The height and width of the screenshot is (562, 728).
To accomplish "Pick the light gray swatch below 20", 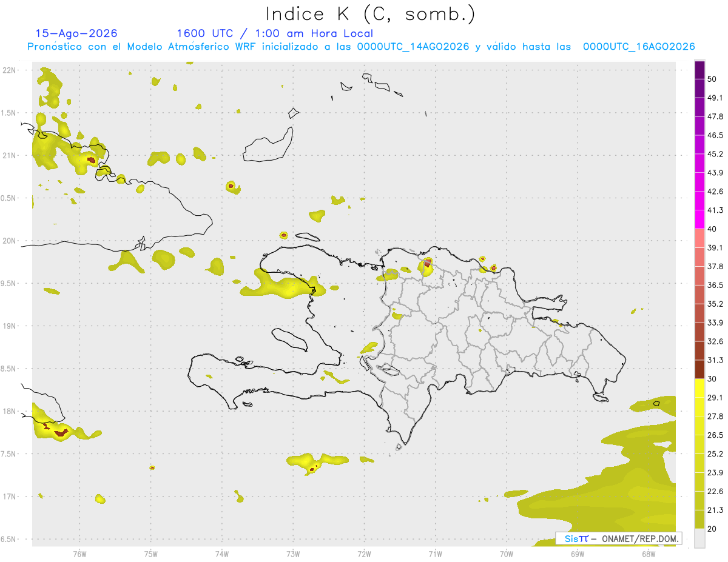I will [x=700, y=538].
